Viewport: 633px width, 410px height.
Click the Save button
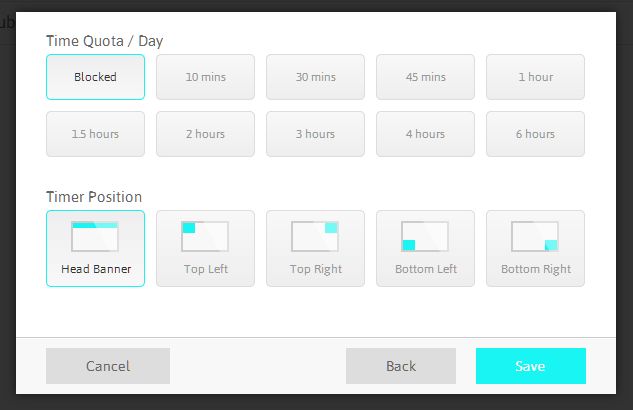[531, 366]
